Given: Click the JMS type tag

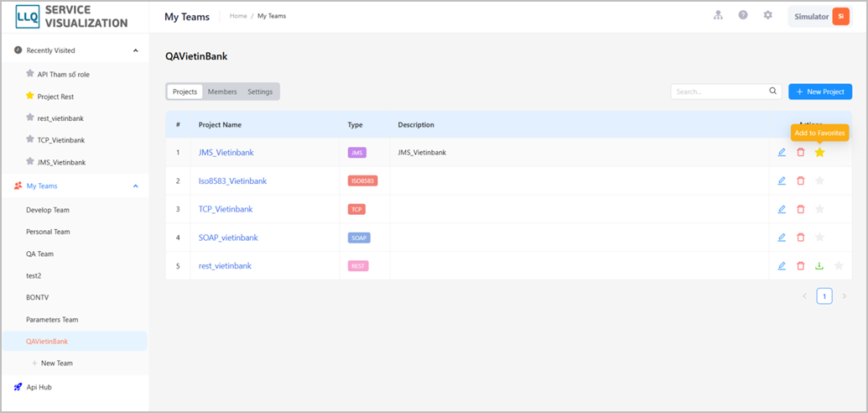Looking at the screenshot, I should pyautogui.click(x=357, y=153).
